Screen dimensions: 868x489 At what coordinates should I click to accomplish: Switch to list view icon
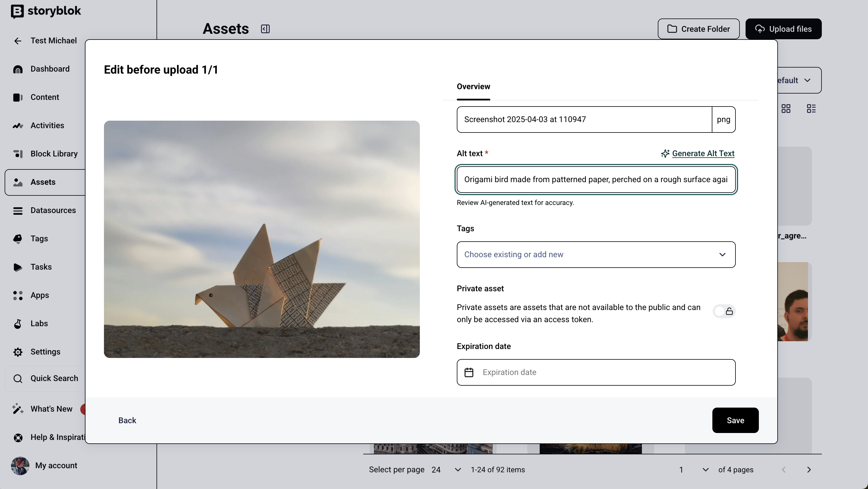pyautogui.click(x=811, y=109)
